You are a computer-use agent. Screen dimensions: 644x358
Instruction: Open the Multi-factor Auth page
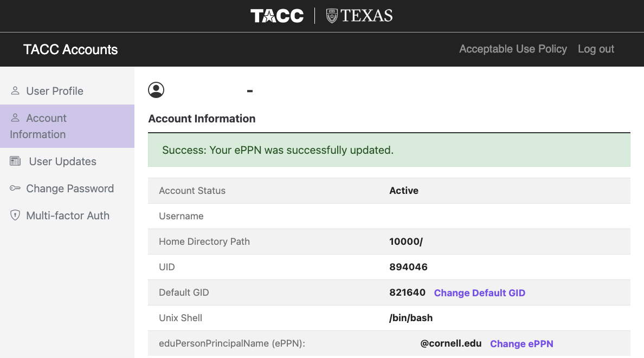click(68, 216)
